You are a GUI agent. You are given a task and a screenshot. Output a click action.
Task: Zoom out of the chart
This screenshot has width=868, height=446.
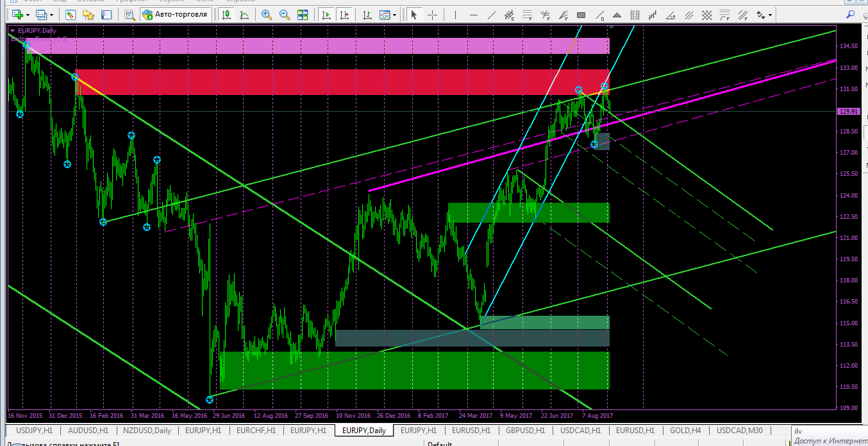285,14
